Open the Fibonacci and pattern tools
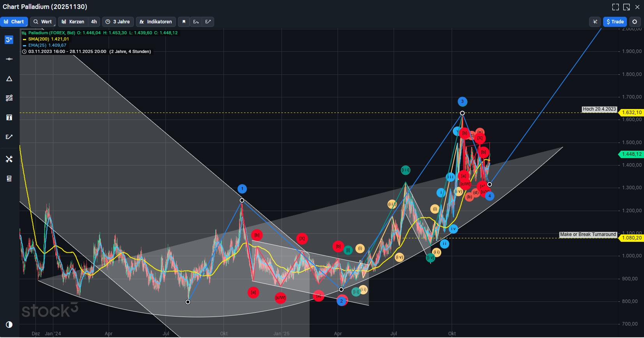644x338 pixels. point(9,98)
